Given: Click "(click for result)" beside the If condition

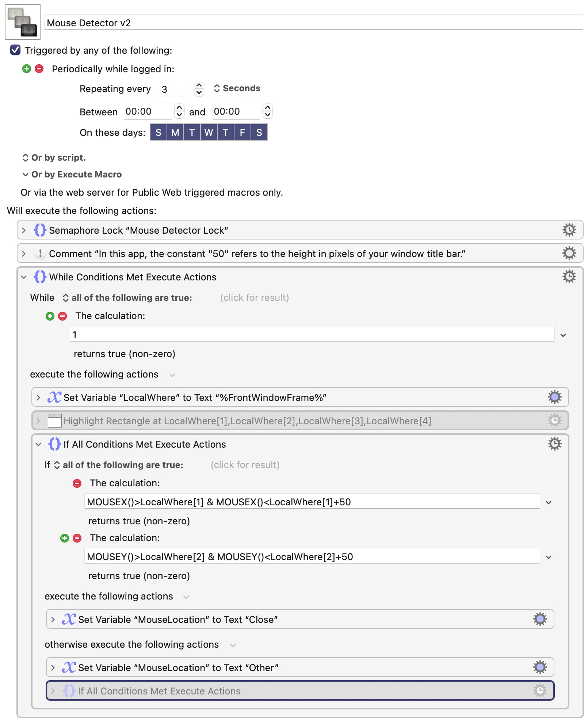Looking at the screenshot, I should (x=245, y=465).
